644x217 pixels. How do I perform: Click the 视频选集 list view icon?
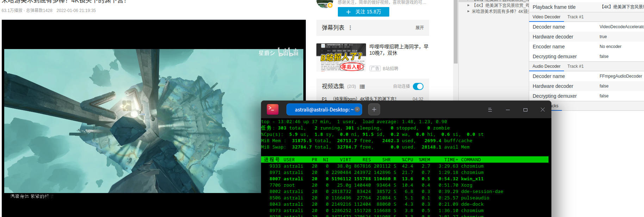click(x=362, y=86)
